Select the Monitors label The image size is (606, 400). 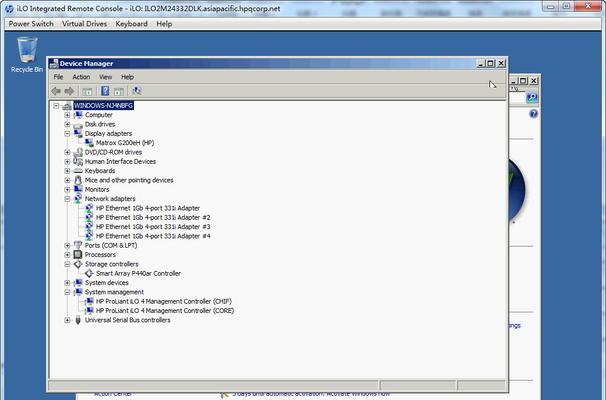[x=97, y=189]
